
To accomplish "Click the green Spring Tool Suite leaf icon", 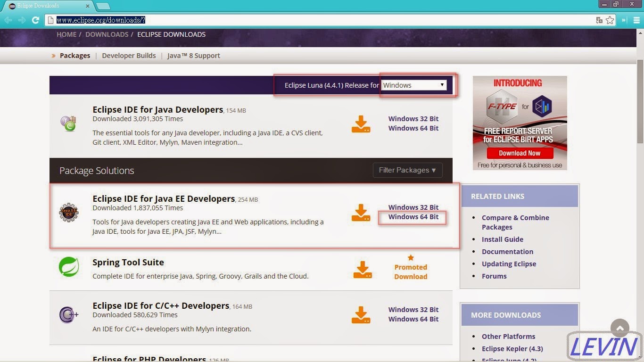I will [69, 267].
